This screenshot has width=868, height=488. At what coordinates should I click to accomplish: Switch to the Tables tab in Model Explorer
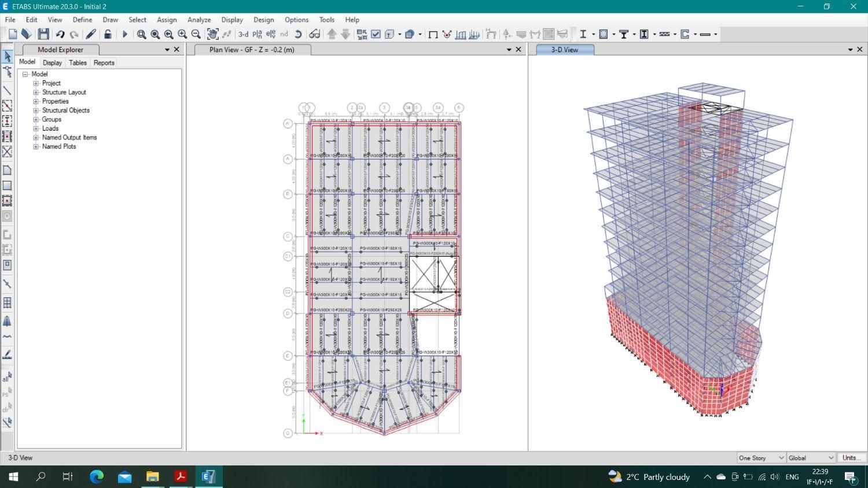pyautogui.click(x=78, y=62)
